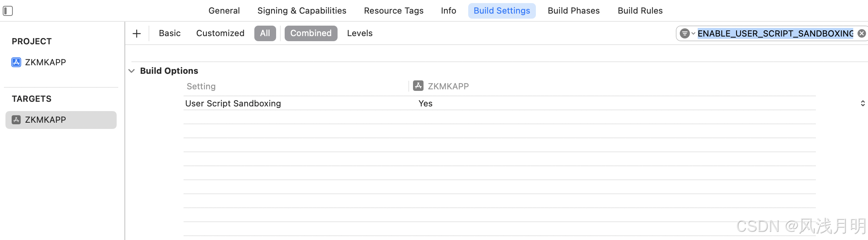Click the ZKMKAPP column header icon
The image size is (868, 240).
[418, 86]
